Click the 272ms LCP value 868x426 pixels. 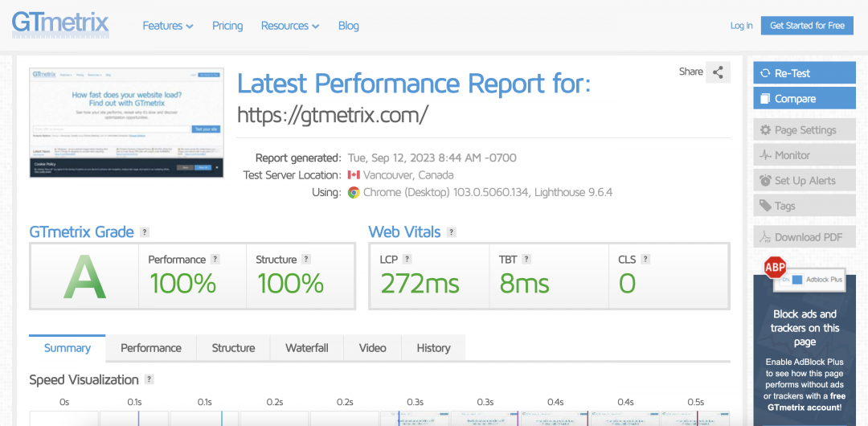pos(420,284)
